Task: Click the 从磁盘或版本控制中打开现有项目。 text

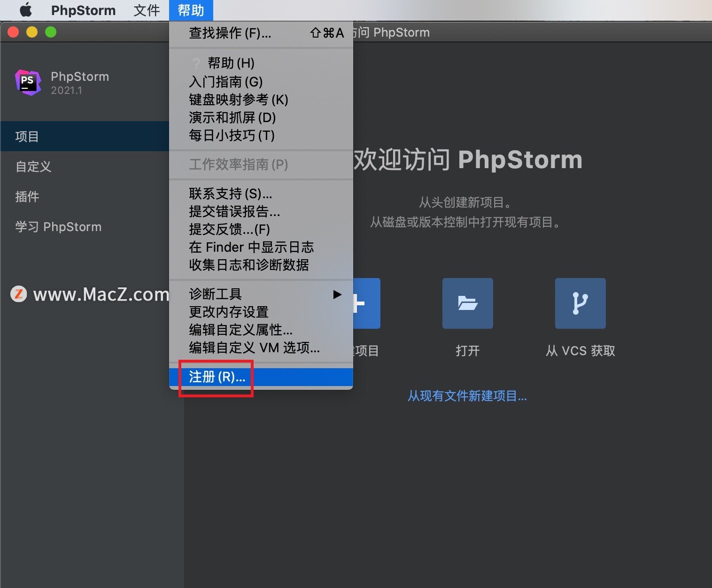Action: point(465,222)
